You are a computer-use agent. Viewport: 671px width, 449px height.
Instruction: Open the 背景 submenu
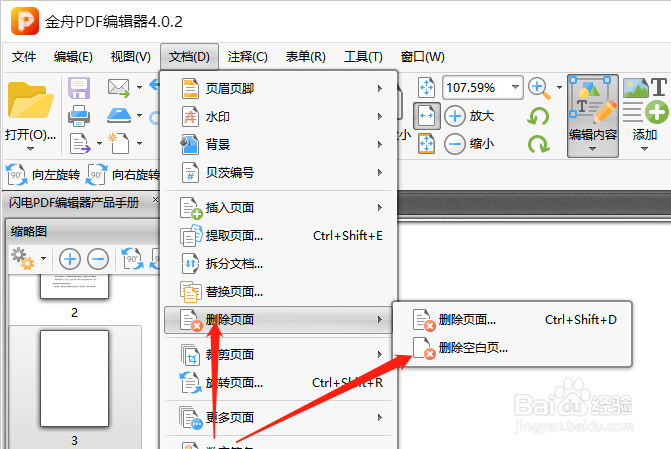[x=278, y=145]
